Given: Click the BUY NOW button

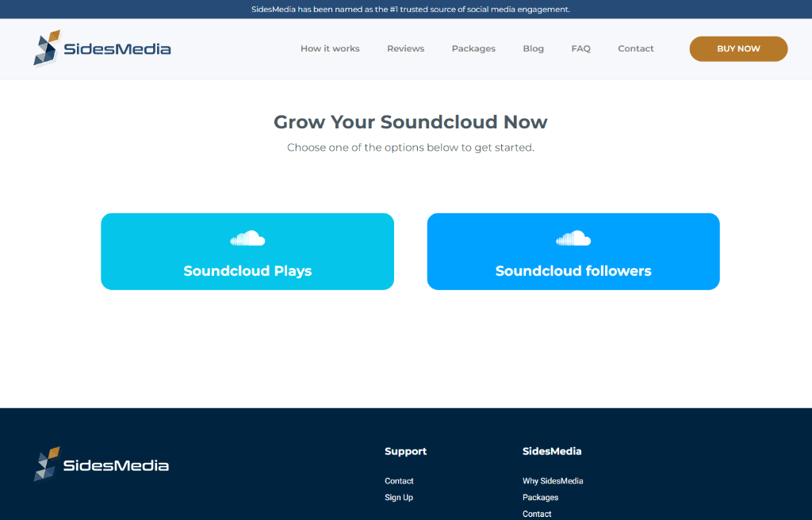Looking at the screenshot, I should pyautogui.click(x=738, y=48).
